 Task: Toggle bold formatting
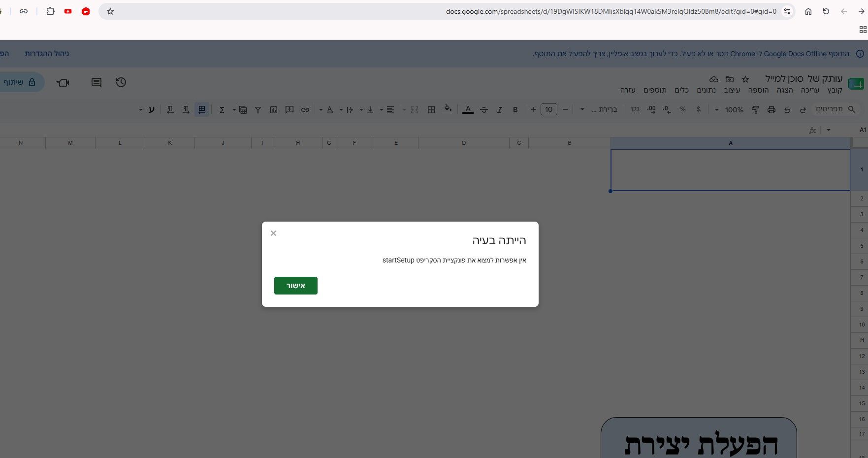tap(515, 110)
